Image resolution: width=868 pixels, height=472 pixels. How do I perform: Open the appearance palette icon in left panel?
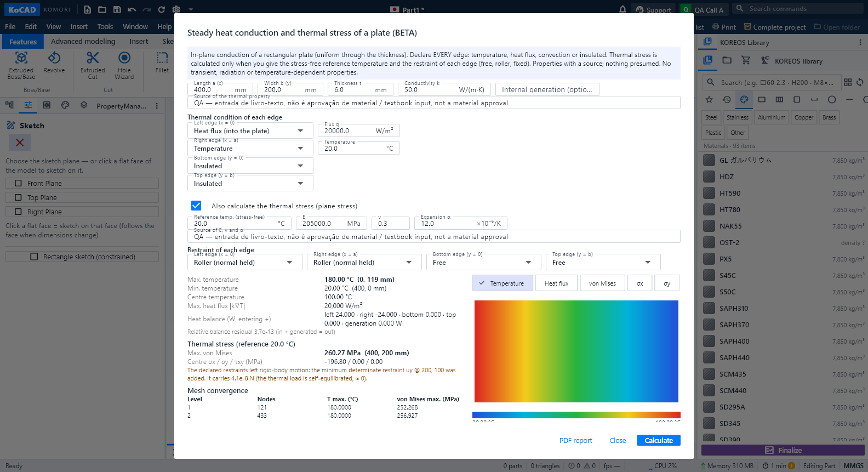pyautogui.click(x=65, y=105)
